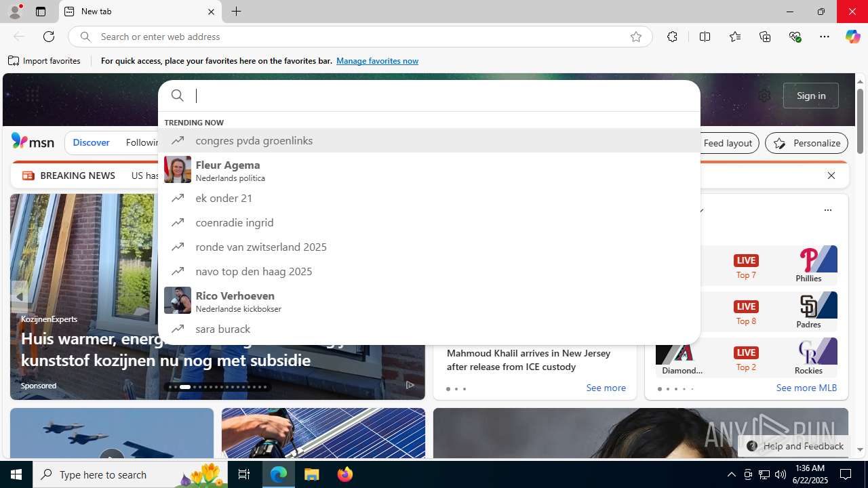Switch to the Discover tab
868x488 pixels.
[x=91, y=142]
